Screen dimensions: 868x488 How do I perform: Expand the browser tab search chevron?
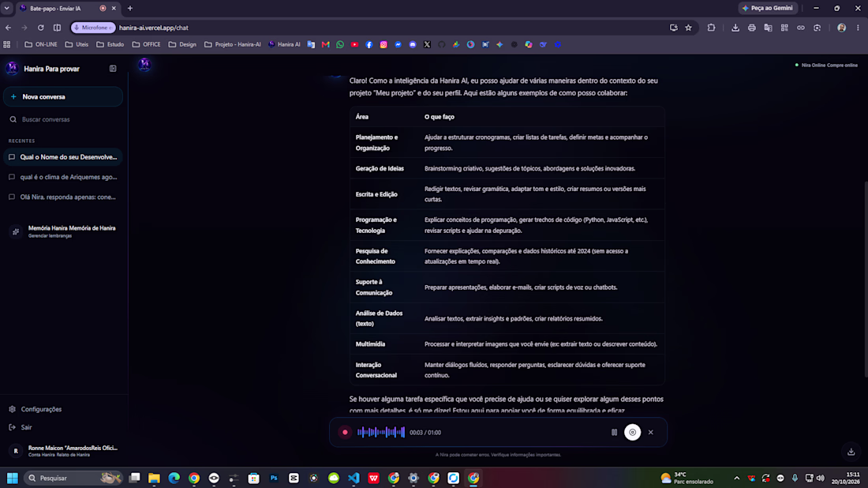pyautogui.click(x=6, y=9)
